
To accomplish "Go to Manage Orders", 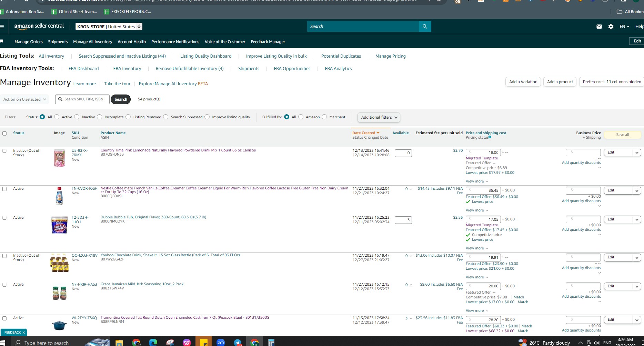I will click(29, 42).
